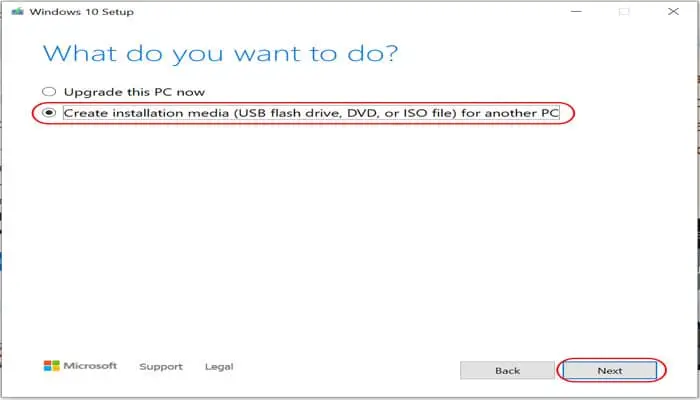Minimize the Windows 10 Setup window
This screenshot has height=400, width=700.
[x=576, y=11]
